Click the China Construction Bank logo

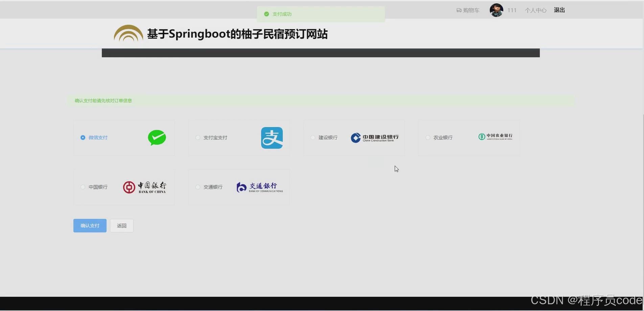point(375,138)
